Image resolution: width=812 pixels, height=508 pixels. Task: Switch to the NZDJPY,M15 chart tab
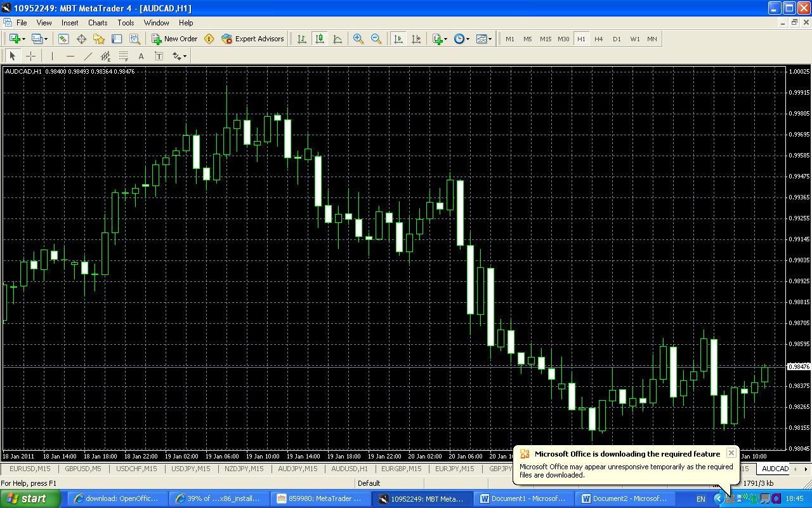244,469
